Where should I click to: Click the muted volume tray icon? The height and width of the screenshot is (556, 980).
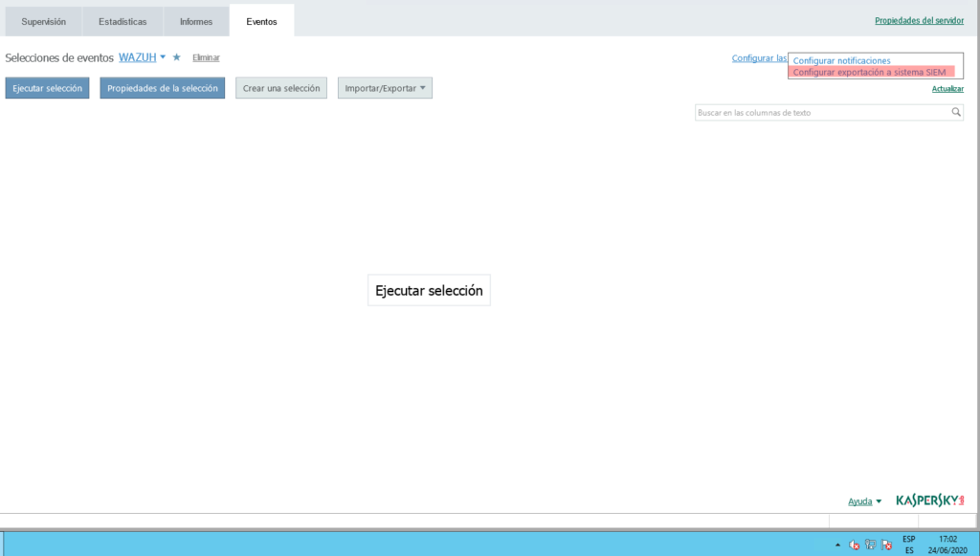pos(854,545)
